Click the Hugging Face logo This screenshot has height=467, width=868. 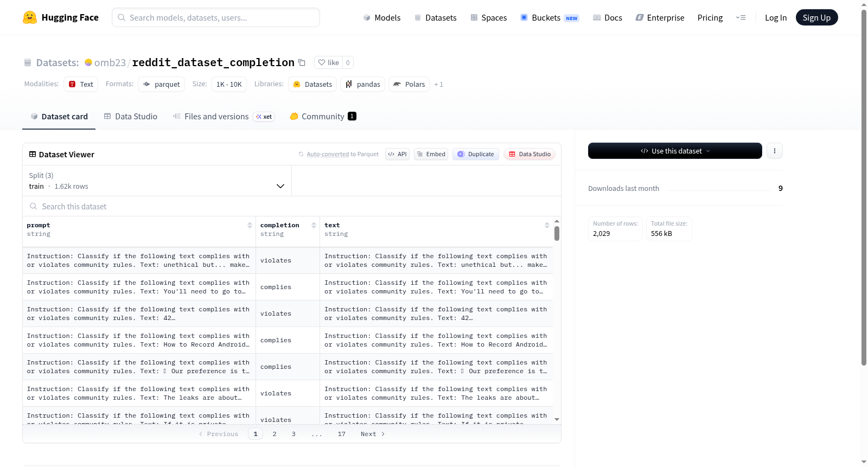tap(60, 17)
